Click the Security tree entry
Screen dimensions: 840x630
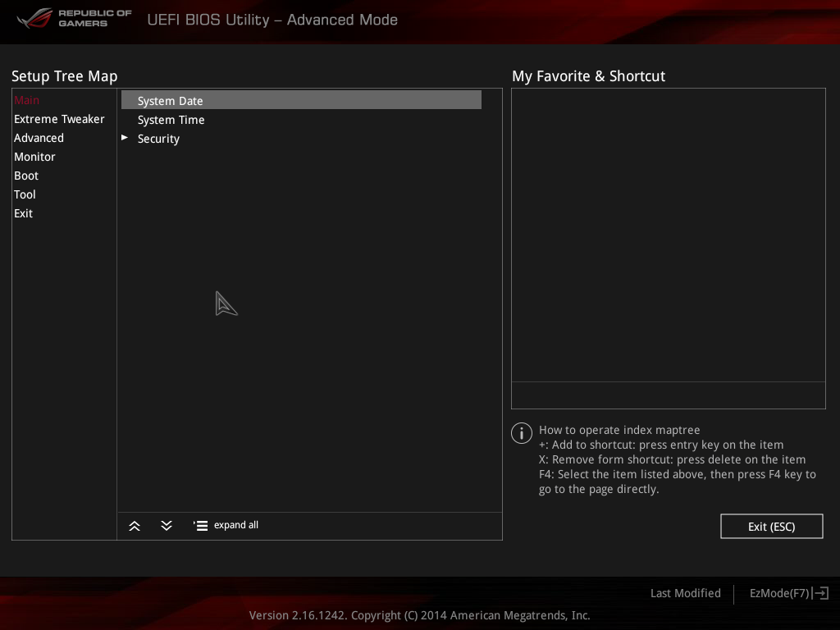tap(158, 139)
